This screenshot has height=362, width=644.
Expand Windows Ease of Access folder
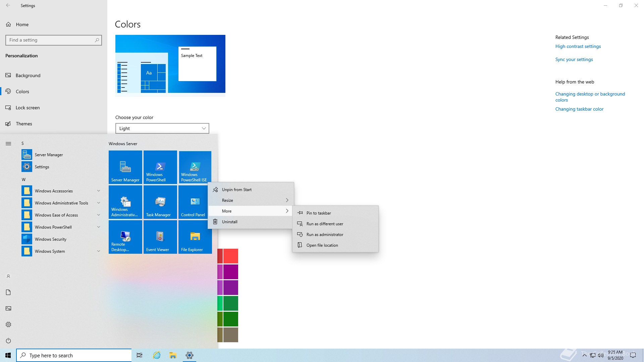pyautogui.click(x=62, y=215)
